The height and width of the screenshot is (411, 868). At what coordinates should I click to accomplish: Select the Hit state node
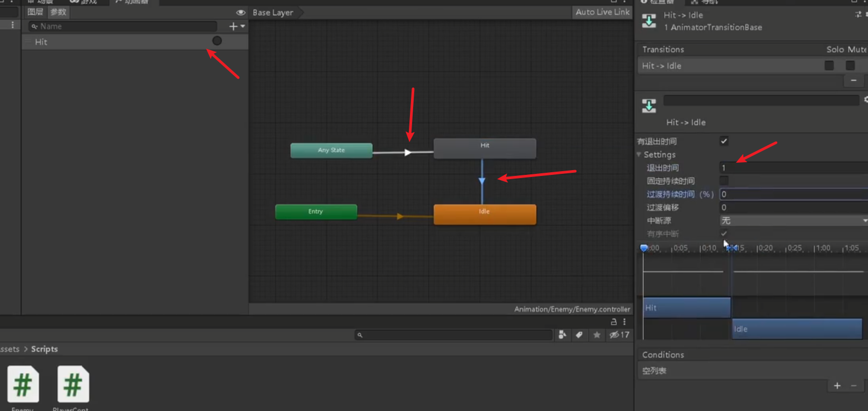(484, 148)
